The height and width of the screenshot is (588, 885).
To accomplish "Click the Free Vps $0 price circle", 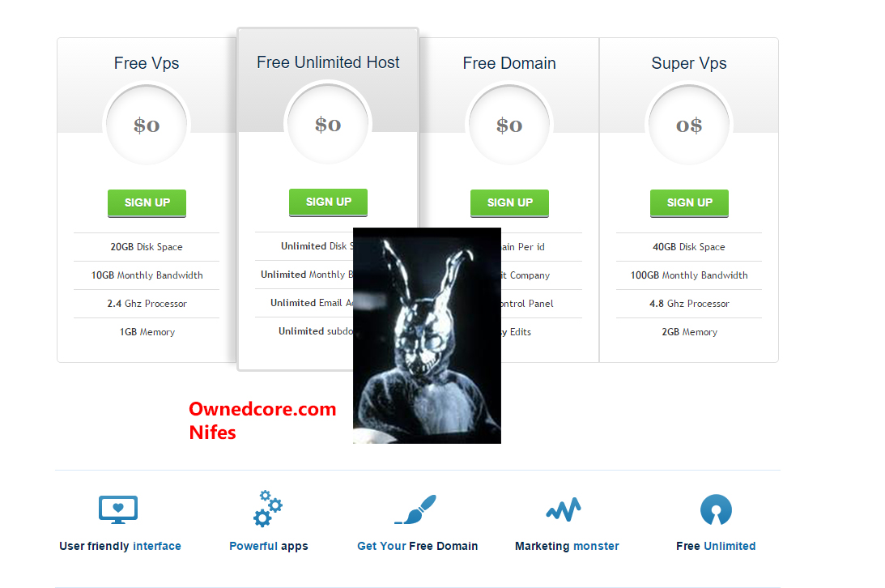I will pos(147,125).
